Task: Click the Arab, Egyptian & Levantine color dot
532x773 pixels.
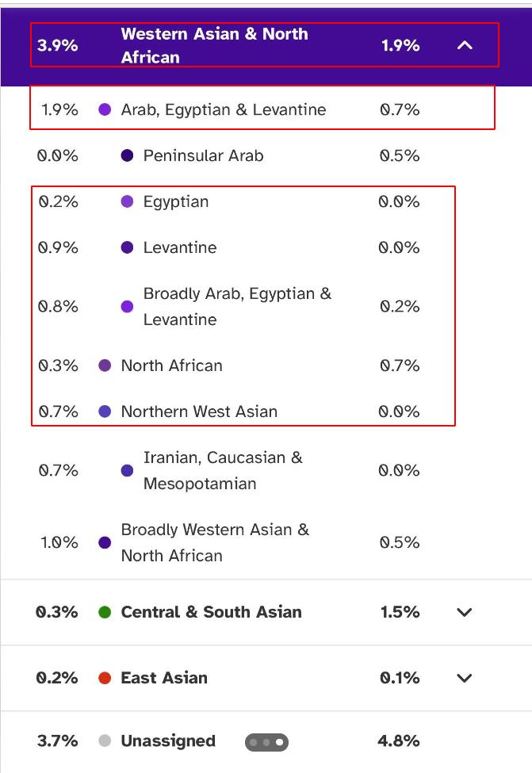Action: coord(105,110)
